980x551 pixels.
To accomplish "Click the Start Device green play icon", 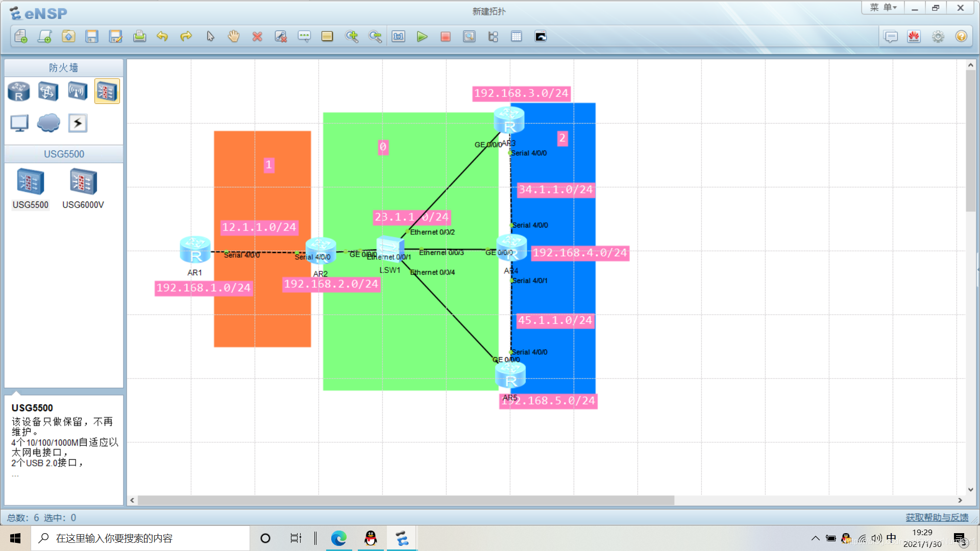I will [422, 37].
